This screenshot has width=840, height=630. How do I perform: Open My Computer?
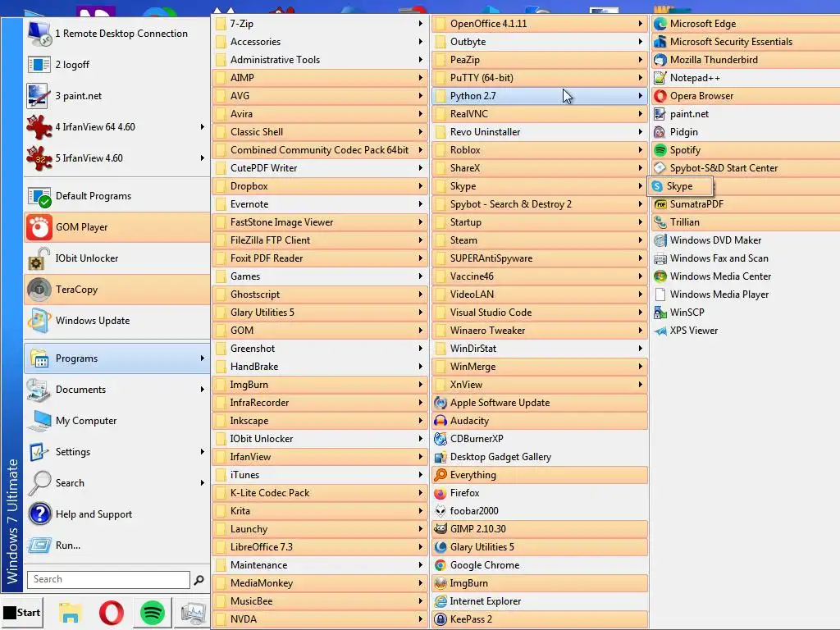point(116,421)
